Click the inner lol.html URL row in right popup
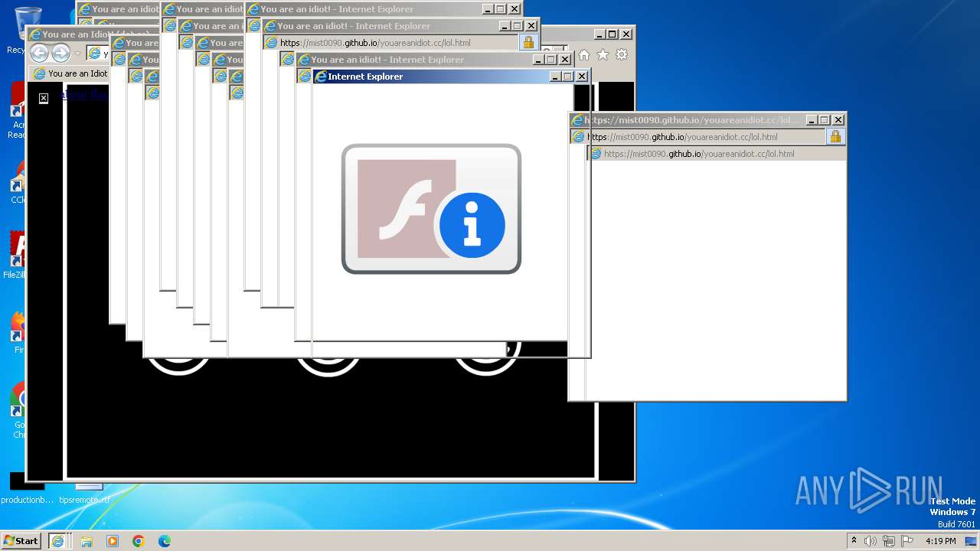Screen dimensions: 980x551 click(x=717, y=154)
